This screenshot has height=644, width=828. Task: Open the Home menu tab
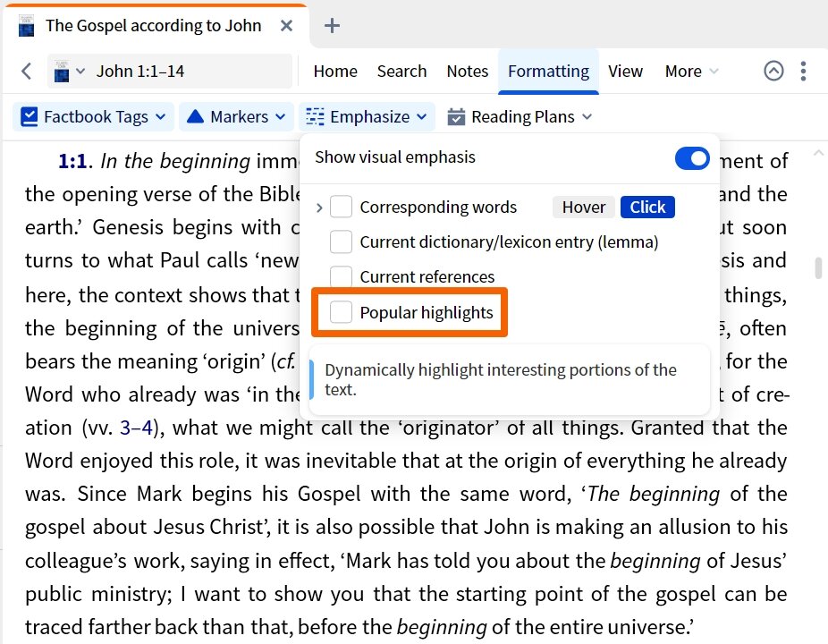[335, 71]
